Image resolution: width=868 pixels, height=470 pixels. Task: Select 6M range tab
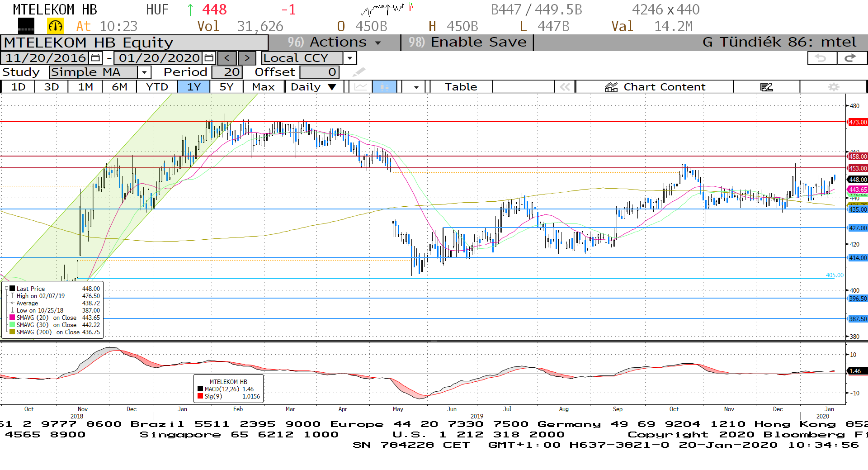pyautogui.click(x=119, y=87)
